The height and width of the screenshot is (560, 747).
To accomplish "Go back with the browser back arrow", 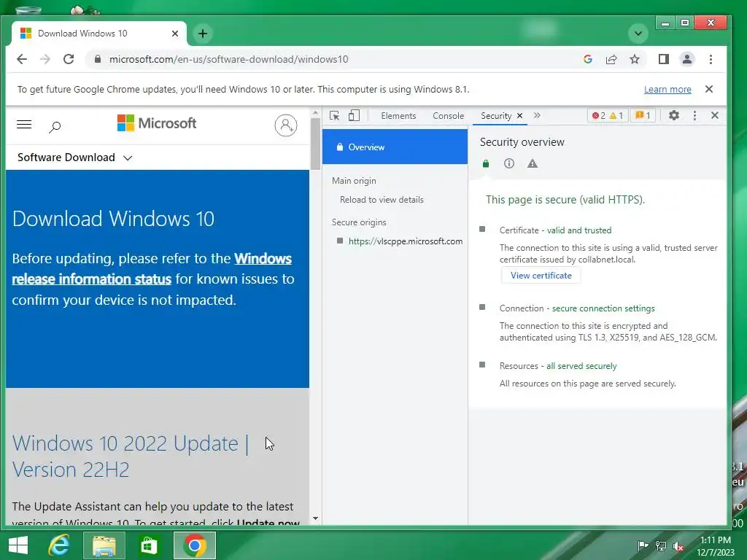I will 22,59.
